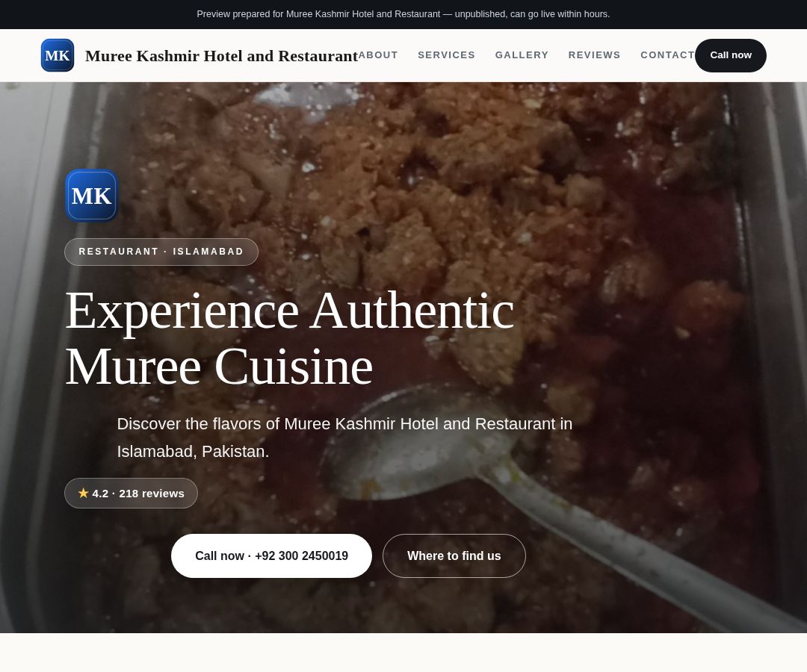Jump to the Reviews section
Image resolution: width=807 pixels, height=672 pixels.
pos(594,55)
